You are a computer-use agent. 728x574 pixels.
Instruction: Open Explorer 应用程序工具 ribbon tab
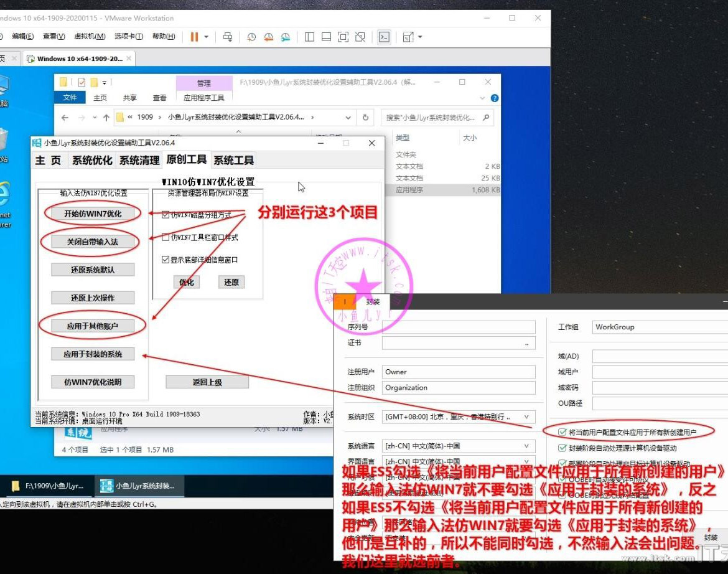(x=204, y=98)
